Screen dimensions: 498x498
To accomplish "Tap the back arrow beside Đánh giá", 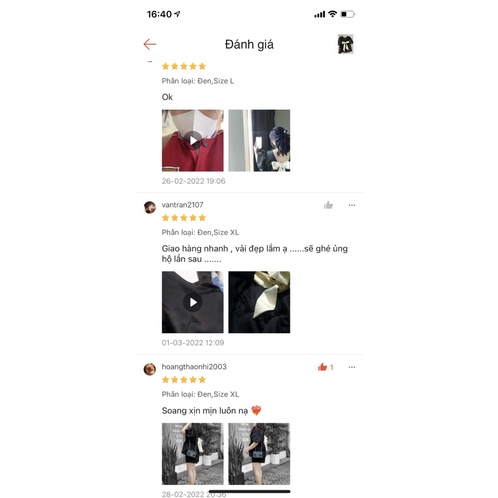I will pos(150,44).
